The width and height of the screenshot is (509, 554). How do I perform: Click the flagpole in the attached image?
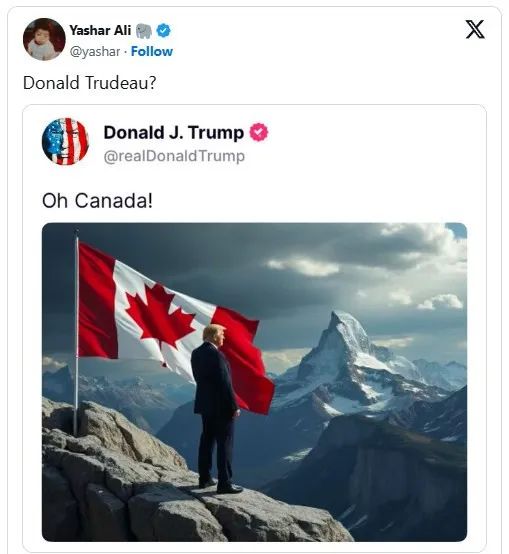point(76,332)
